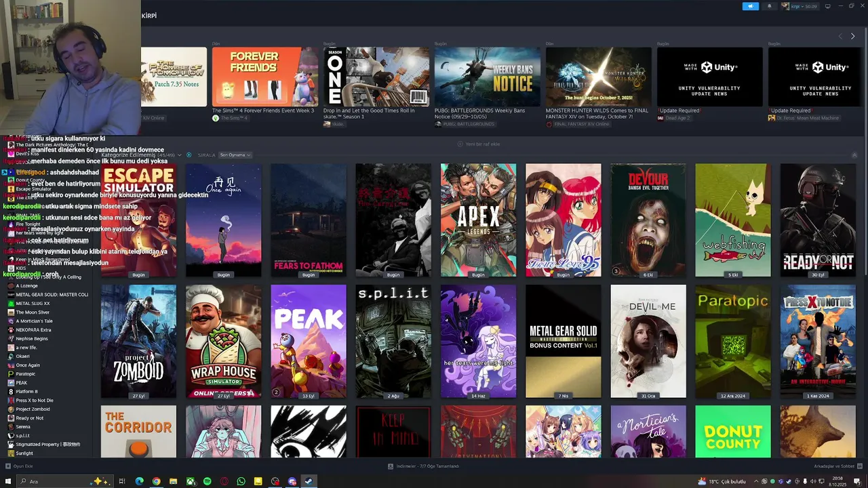Open Opera browser on taskbar
This screenshot has width=868, height=488.
tap(224, 481)
